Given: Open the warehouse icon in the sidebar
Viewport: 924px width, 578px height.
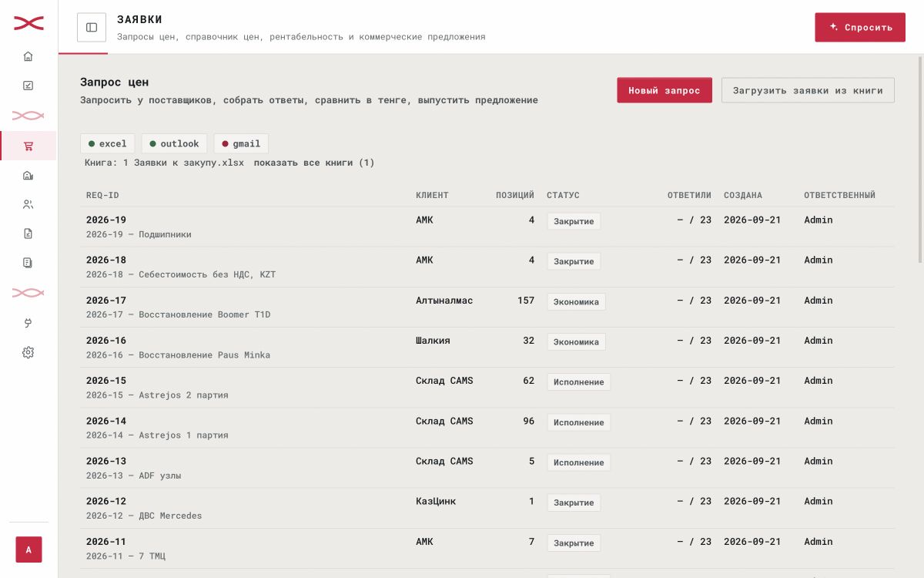Looking at the screenshot, I should pyautogui.click(x=28, y=175).
